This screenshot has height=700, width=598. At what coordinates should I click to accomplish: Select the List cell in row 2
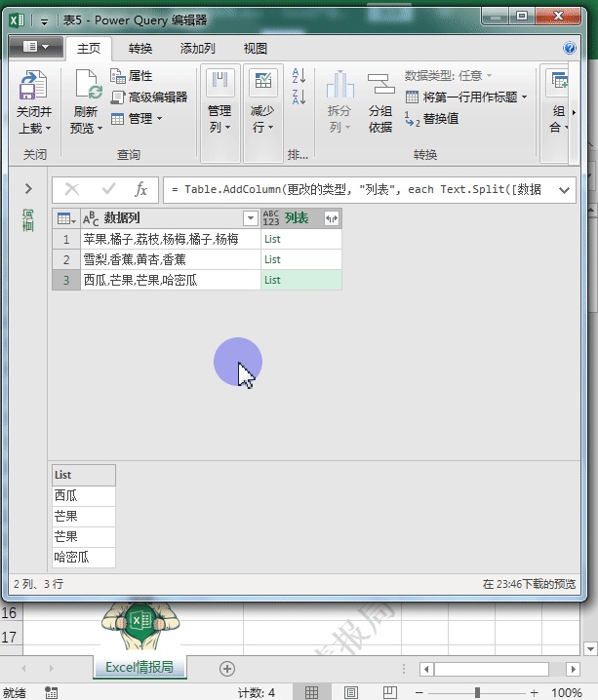(x=300, y=259)
